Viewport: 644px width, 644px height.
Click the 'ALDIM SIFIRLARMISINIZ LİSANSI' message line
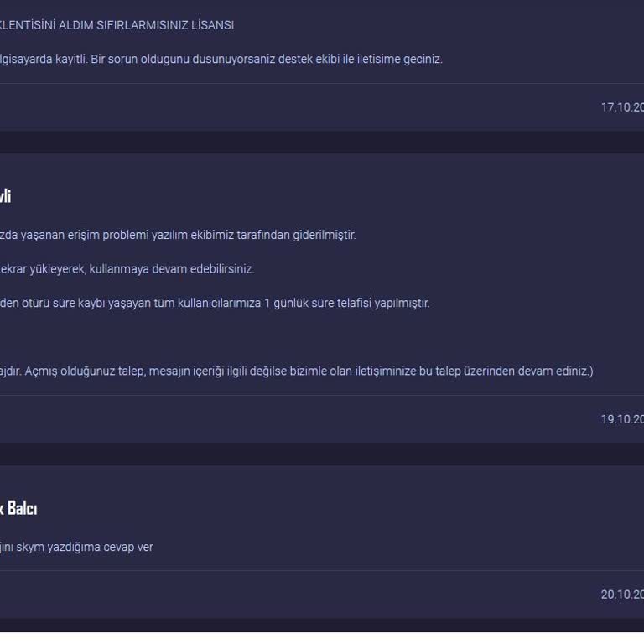click(x=117, y=25)
